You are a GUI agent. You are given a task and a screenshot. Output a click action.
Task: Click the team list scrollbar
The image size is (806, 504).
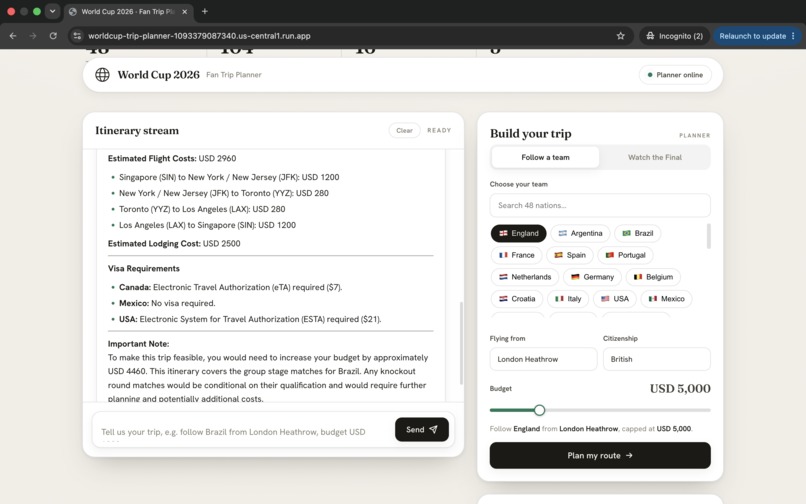click(x=709, y=236)
